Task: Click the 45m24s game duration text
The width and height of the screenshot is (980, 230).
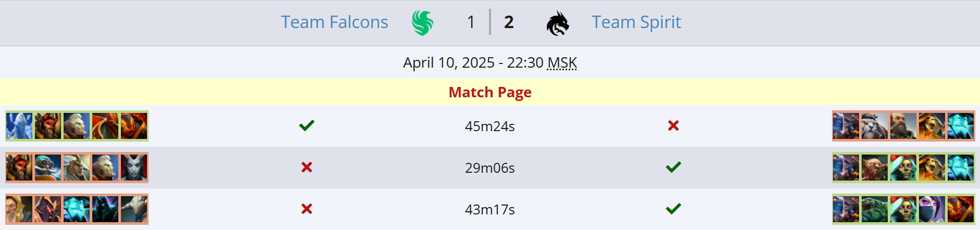Action: pyautogui.click(x=490, y=126)
